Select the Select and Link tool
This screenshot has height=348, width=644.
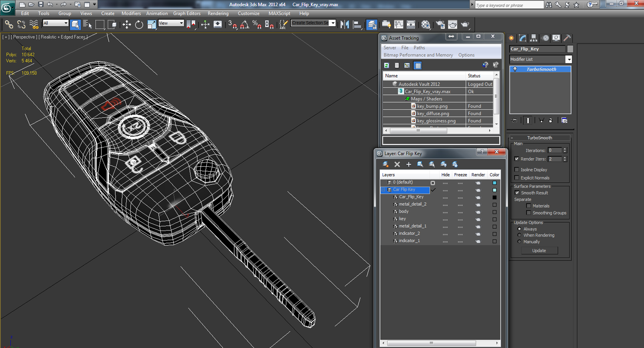click(9, 24)
